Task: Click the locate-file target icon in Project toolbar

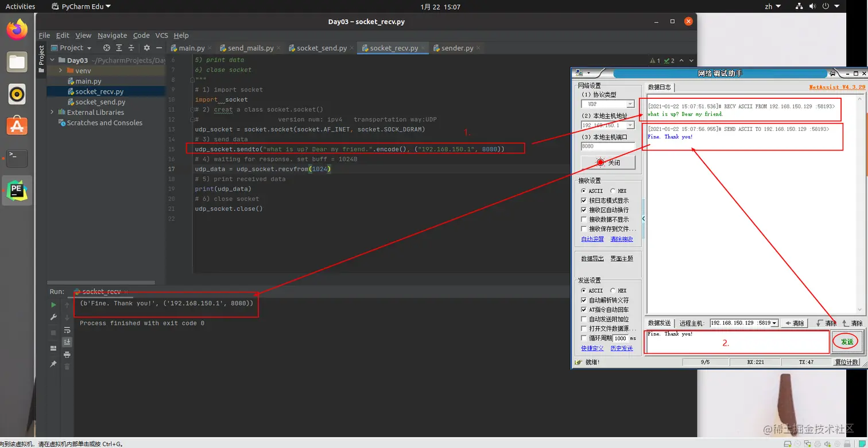Action: click(x=106, y=48)
